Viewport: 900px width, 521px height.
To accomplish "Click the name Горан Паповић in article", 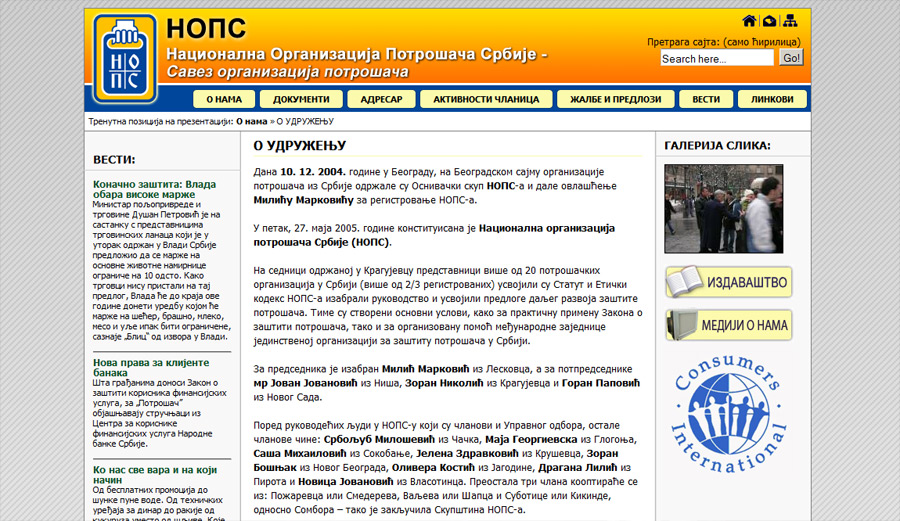I will coord(600,383).
